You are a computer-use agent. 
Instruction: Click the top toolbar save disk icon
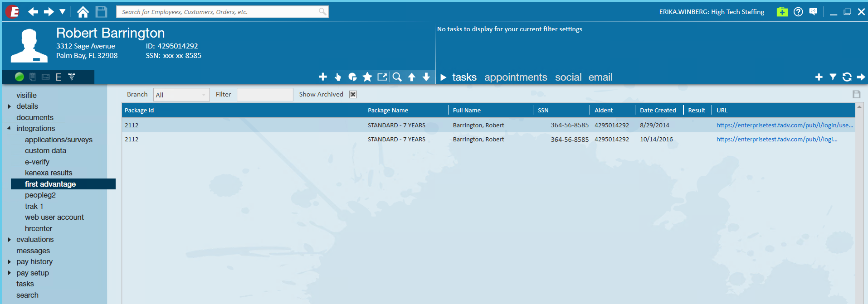[102, 12]
